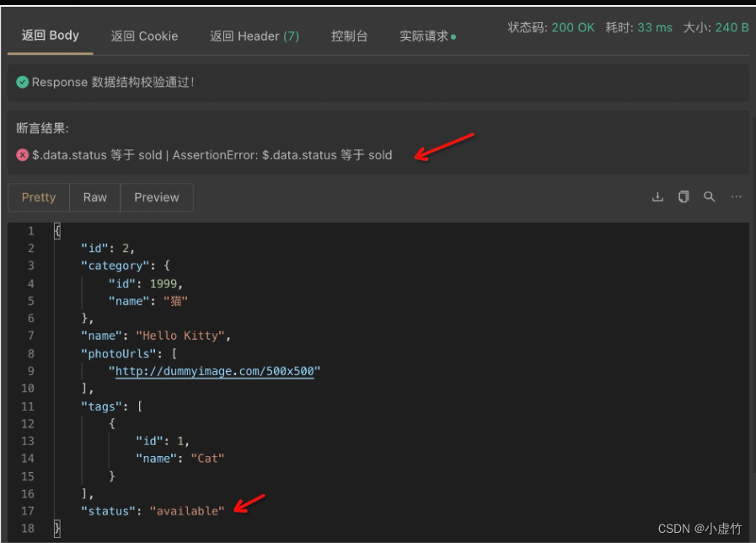The image size is (756, 543).
Task: Switch to Raw response view
Action: coord(95,197)
